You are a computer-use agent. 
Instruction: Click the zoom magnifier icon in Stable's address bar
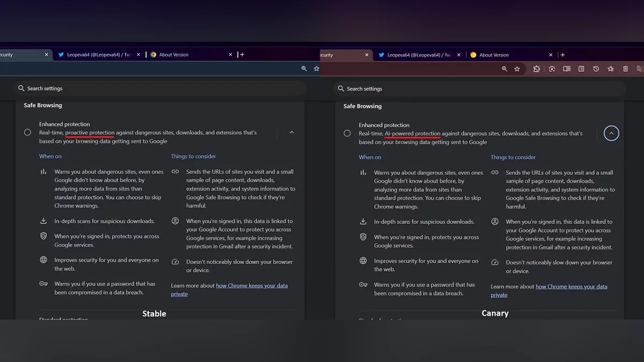coord(304,69)
